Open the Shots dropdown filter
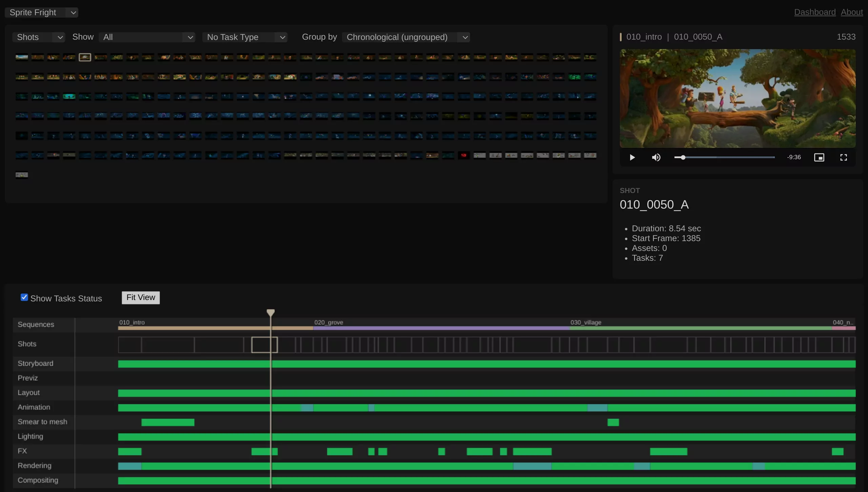The height and width of the screenshot is (492, 868). [x=39, y=37]
